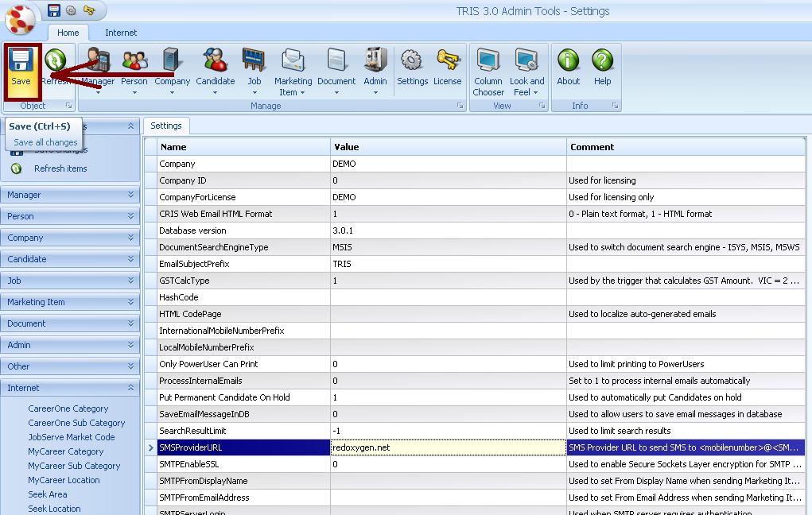This screenshot has width=812, height=515.
Task: Open Seek Location link
Action: [54, 509]
